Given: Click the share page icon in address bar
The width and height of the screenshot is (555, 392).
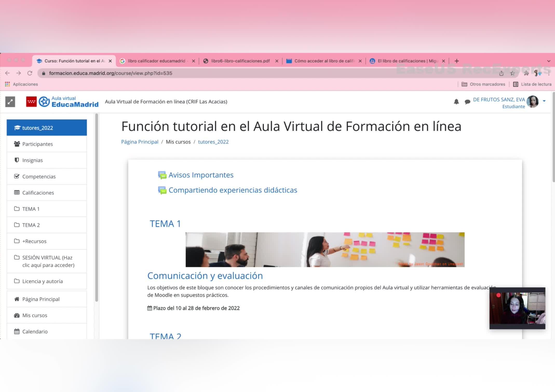Looking at the screenshot, I should pyautogui.click(x=501, y=73).
